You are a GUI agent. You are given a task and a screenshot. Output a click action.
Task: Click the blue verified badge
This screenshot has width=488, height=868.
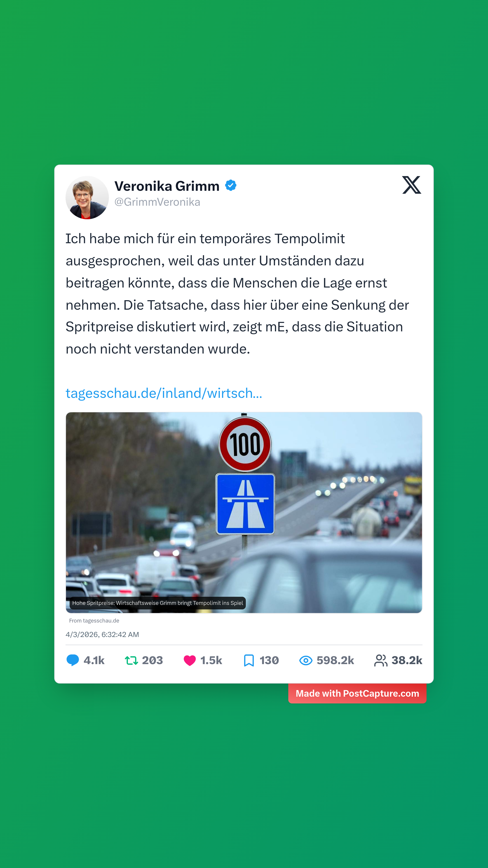pyautogui.click(x=231, y=185)
